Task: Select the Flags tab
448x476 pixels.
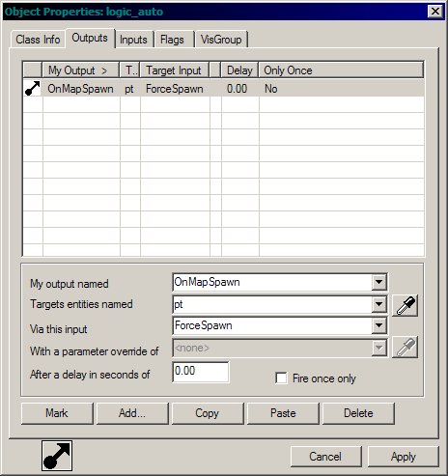Action: tap(173, 40)
